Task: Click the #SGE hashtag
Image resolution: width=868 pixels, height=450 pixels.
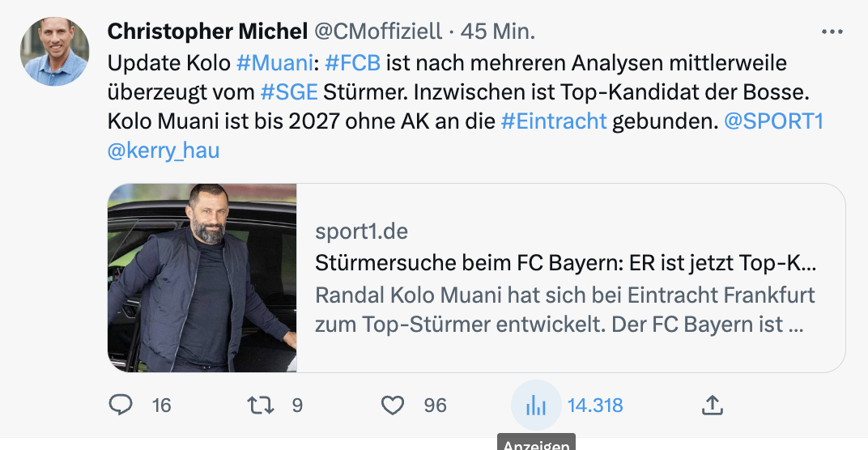Action: pyautogui.click(x=289, y=91)
